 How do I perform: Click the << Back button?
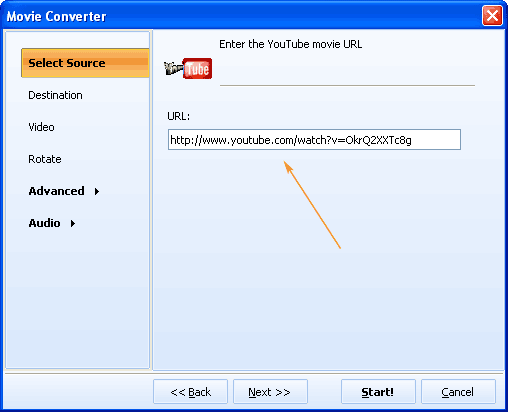[190, 392]
